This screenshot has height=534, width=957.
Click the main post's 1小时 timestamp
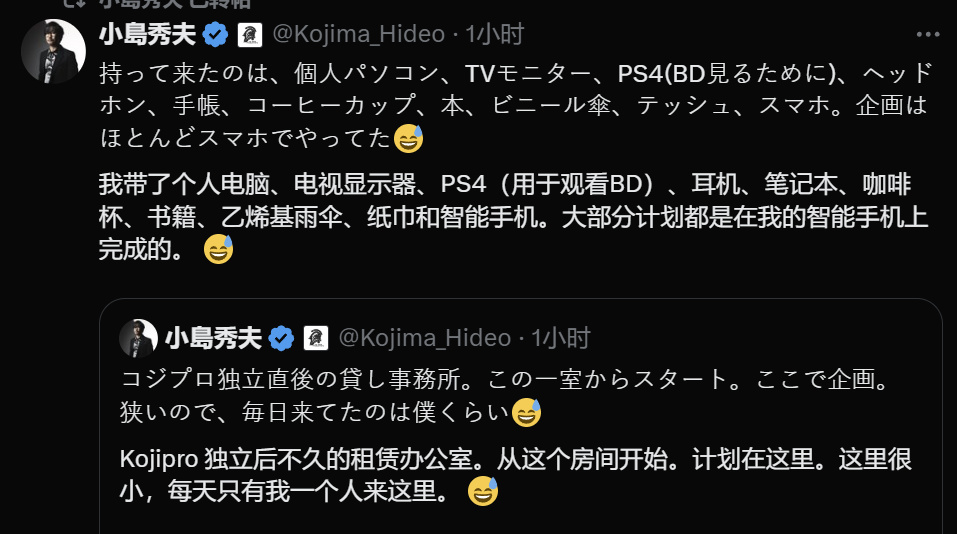pos(494,34)
